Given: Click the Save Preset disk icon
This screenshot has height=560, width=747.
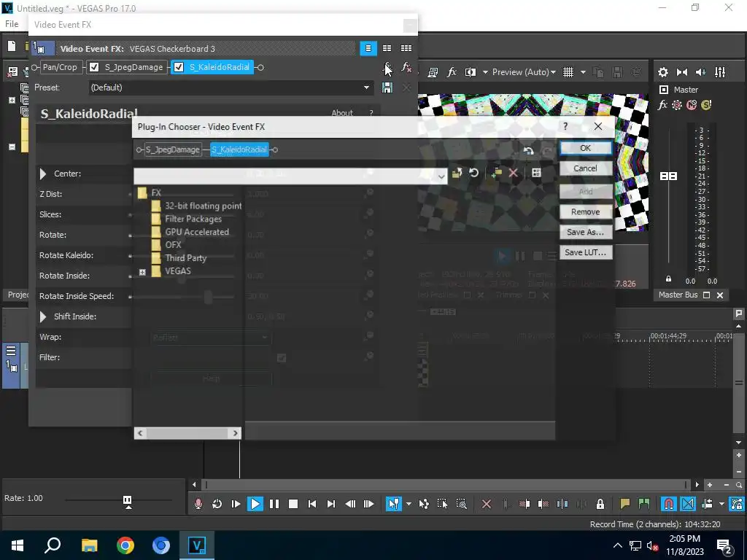Looking at the screenshot, I should click(x=387, y=87).
